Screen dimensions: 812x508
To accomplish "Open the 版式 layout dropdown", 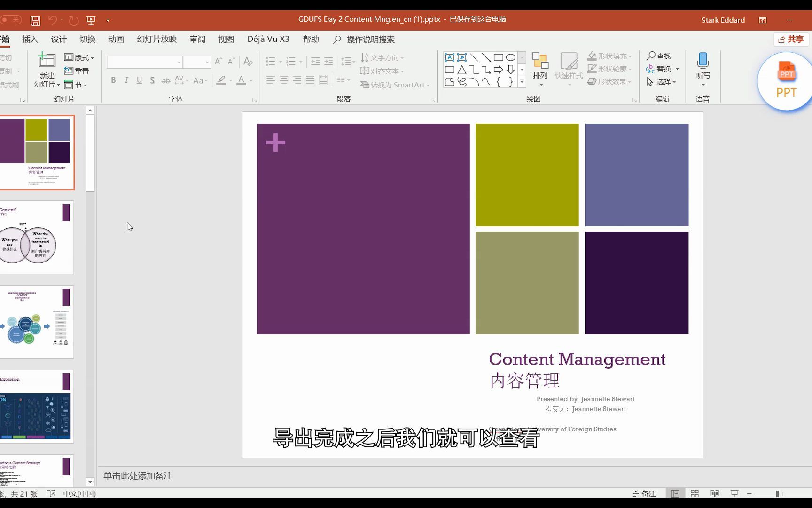I will [x=79, y=57].
